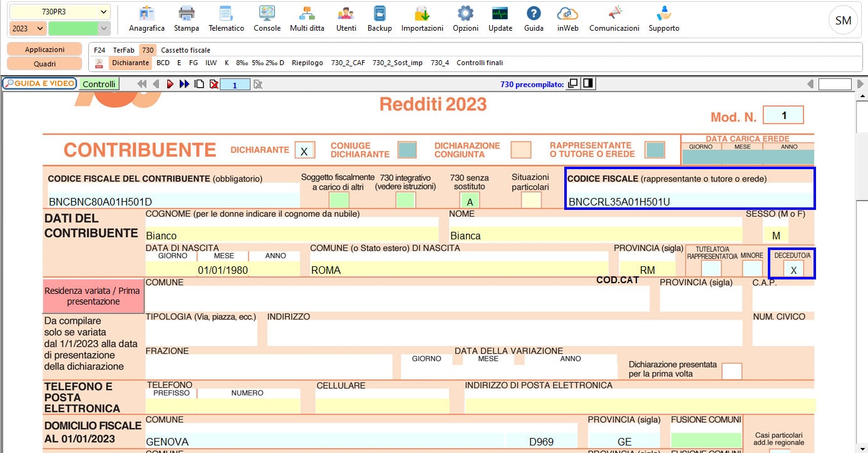Launch the Backup tool
This screenshot has height=453, width=868.
pos(380,19)
